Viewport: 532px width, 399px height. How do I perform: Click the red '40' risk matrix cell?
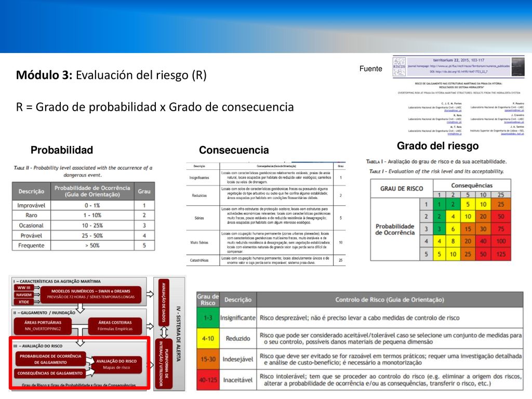(483, 241)
